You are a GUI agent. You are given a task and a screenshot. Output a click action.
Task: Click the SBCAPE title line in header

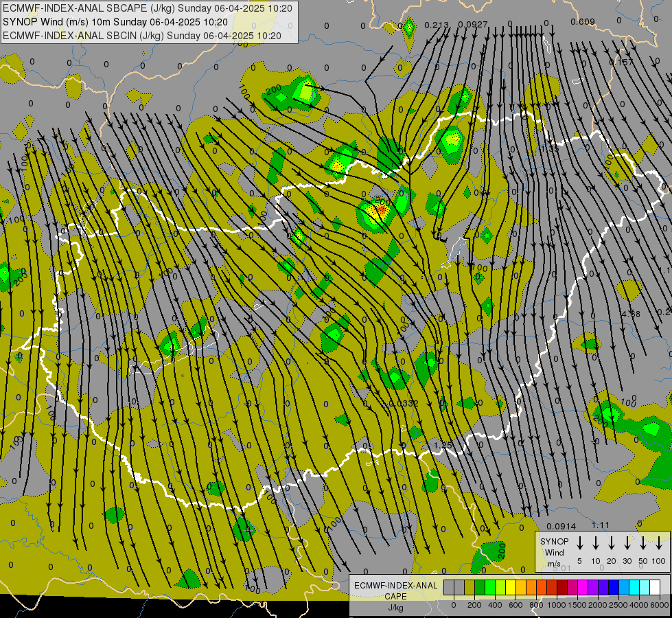(x=148, y=8)
